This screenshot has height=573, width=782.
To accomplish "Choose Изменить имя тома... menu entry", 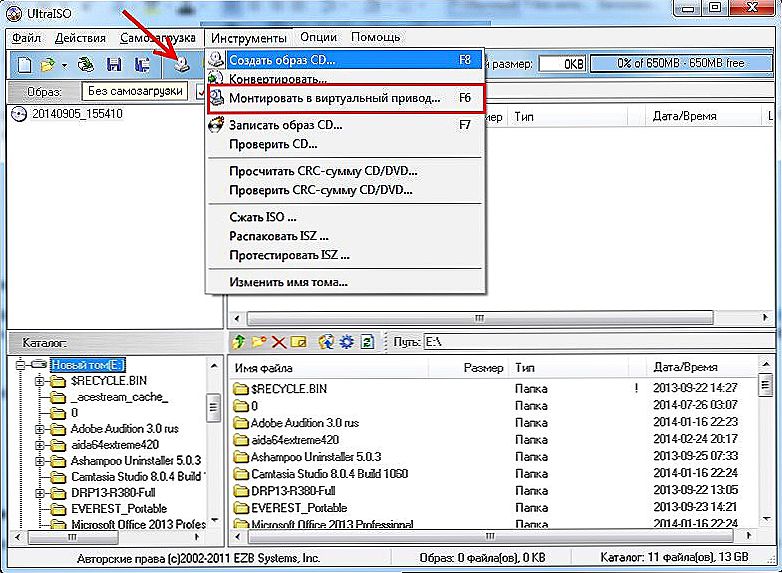I will [345, 282].
